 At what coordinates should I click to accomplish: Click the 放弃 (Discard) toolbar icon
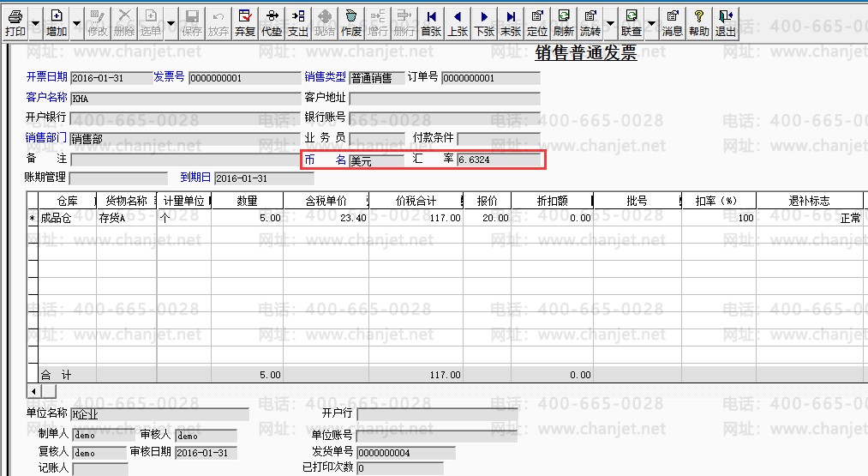[218, 23]
